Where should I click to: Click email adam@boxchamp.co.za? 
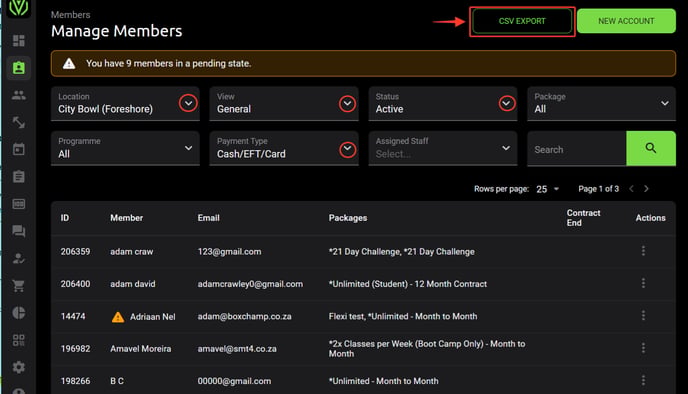point(244,317)
